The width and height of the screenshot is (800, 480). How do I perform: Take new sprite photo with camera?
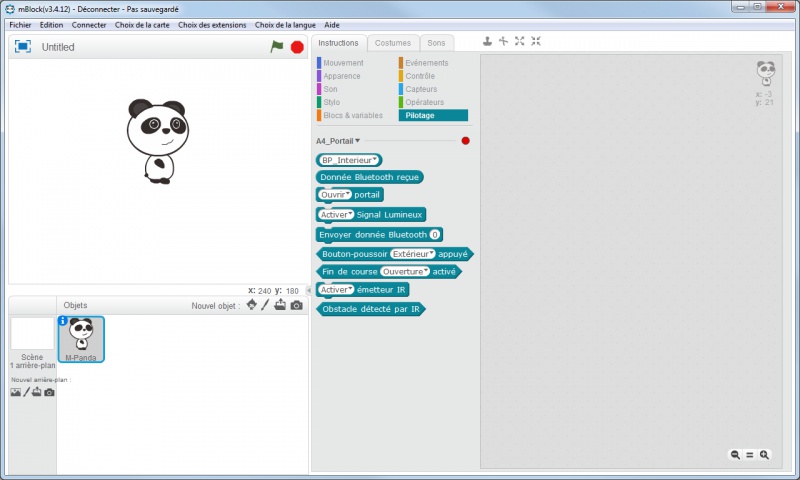pos(297,305)
